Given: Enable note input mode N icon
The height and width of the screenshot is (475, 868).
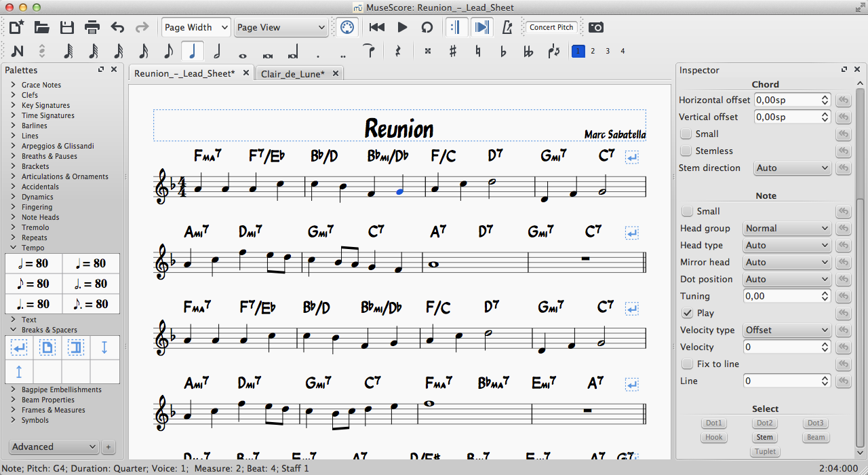Looking at the screenshot, I should pos(18,51).
